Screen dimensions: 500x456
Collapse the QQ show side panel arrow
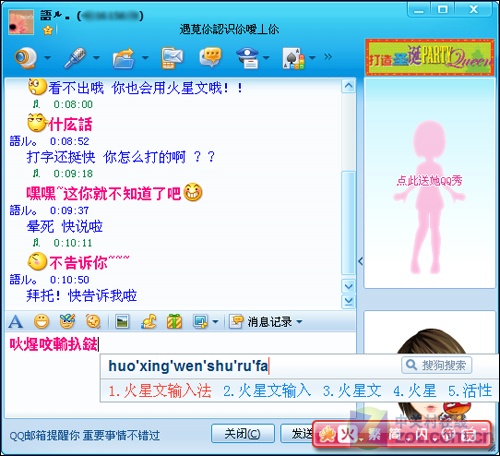[360, 261]
